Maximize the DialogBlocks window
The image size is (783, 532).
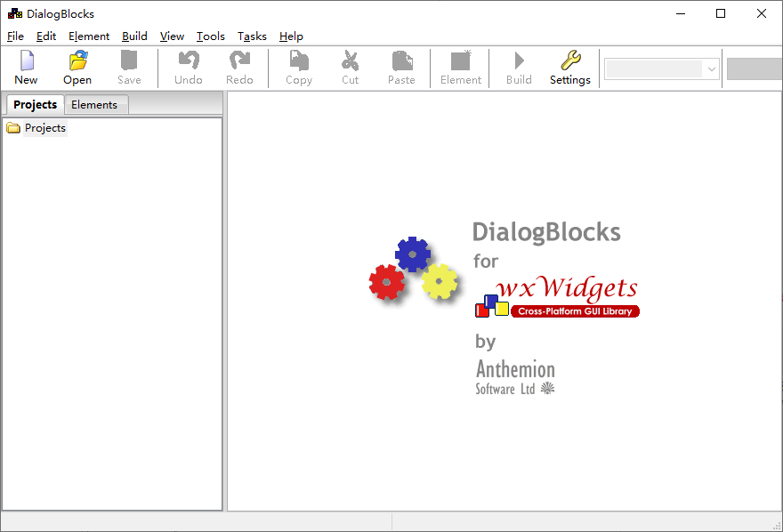tap(721, 13)
